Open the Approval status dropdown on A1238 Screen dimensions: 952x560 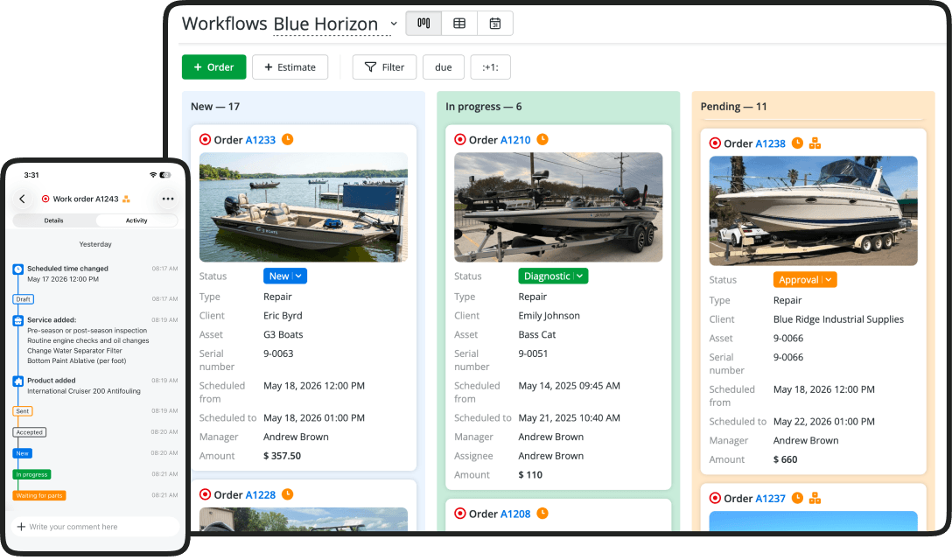805,280
